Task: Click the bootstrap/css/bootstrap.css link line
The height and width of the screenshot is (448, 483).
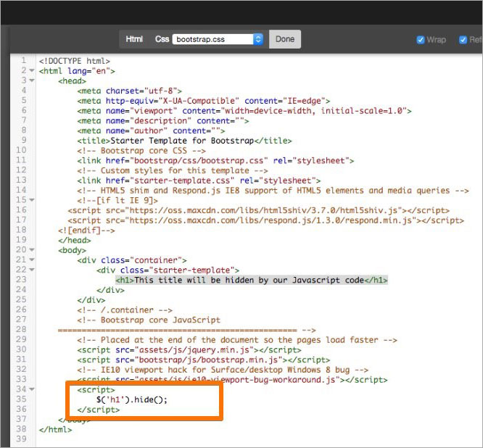Action: coord(215,160)
